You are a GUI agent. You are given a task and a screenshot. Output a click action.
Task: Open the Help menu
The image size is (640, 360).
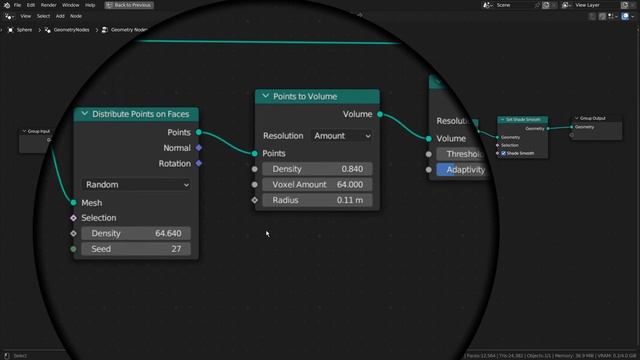click(90, 5)
